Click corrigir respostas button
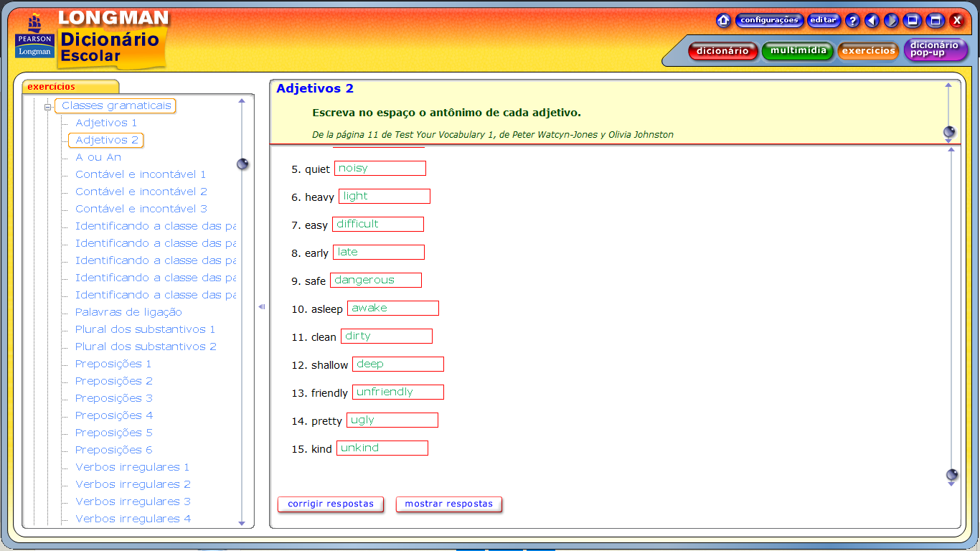This screenshot has width=980, height=551. coord(331,504)
